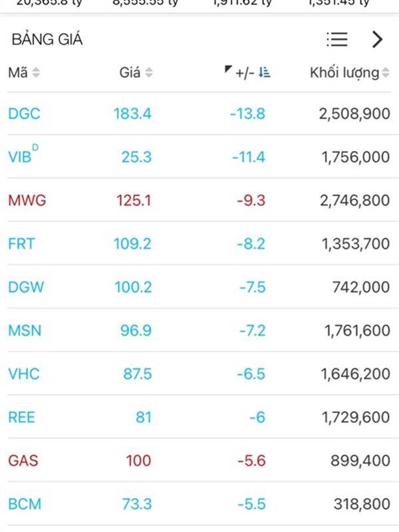Image resolution: width=399 pixels, height=532 pixels.
Task: Open REE stock details
Action: [x=21, y=418]
